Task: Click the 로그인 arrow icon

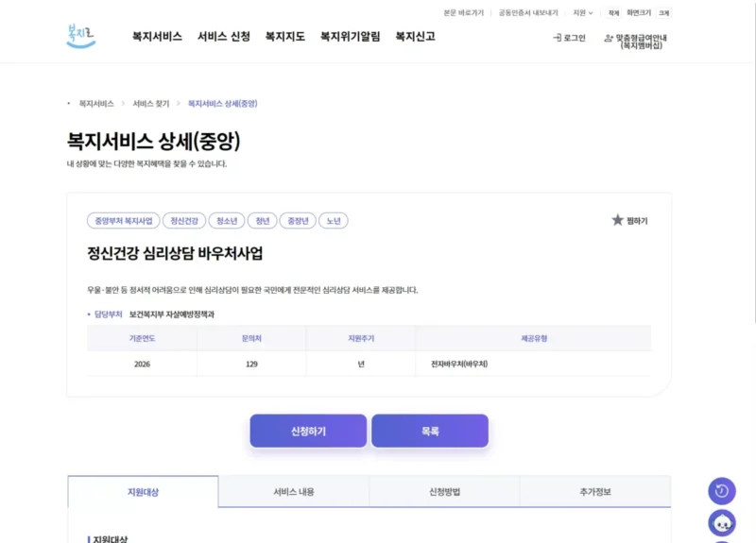Action: click(x=557, y=38)
